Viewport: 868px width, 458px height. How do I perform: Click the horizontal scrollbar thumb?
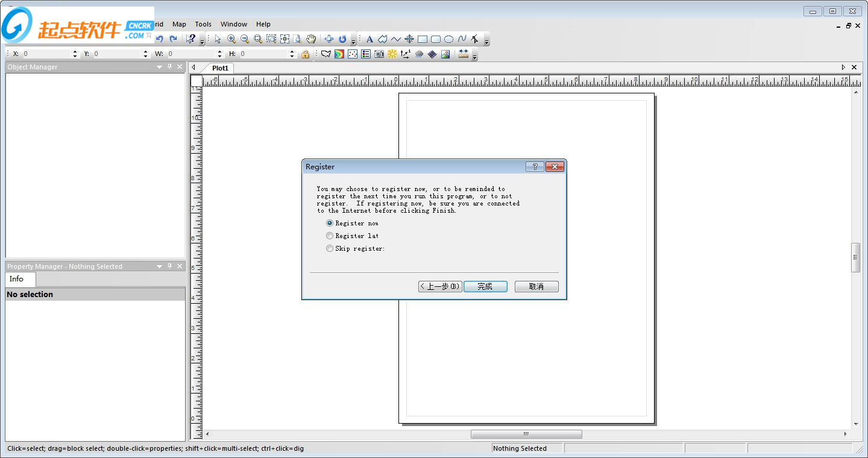[x=526, y=434]
